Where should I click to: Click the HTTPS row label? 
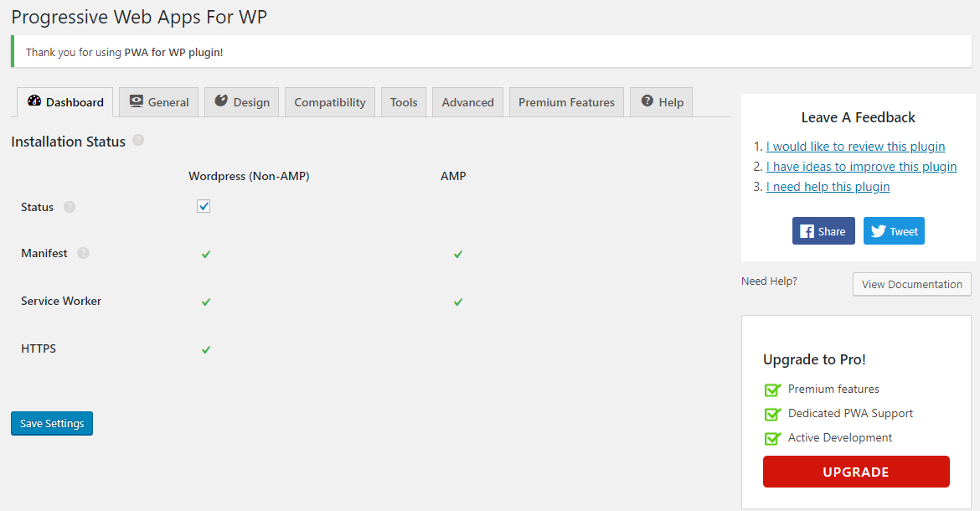click(39, 348)
